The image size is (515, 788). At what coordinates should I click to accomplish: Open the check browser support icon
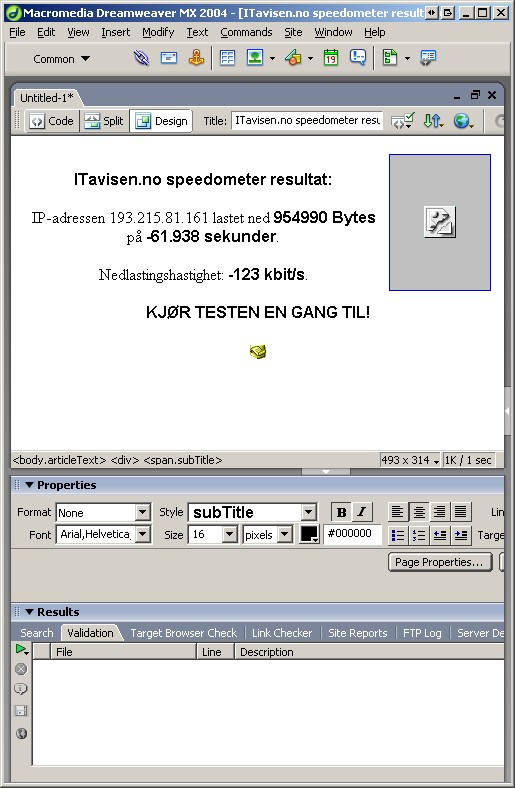(402, 121)
